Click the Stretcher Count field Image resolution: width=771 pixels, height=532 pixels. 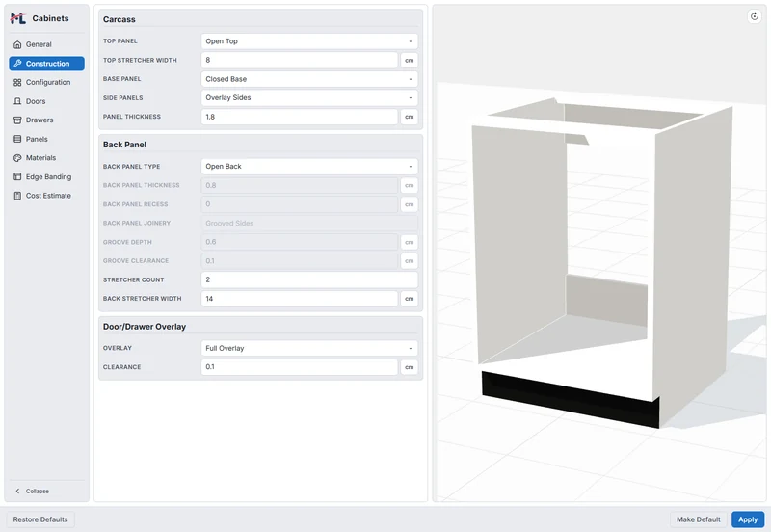(x=309, y=279)
